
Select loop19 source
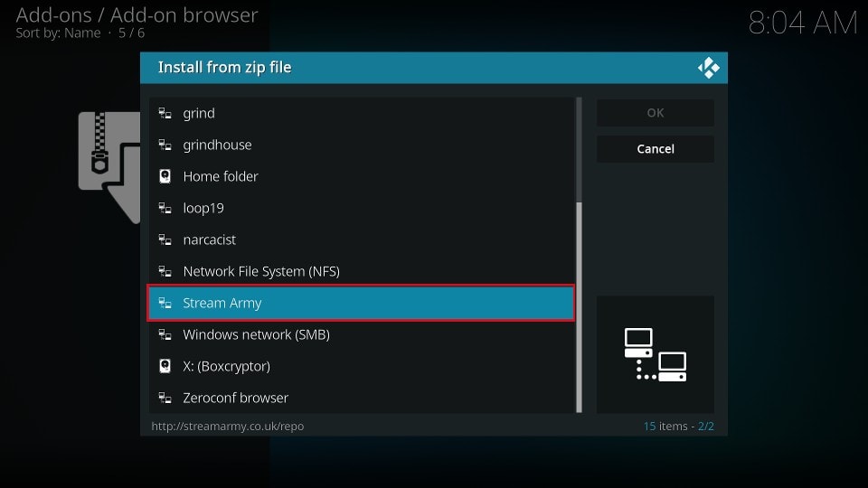point(362,208)
